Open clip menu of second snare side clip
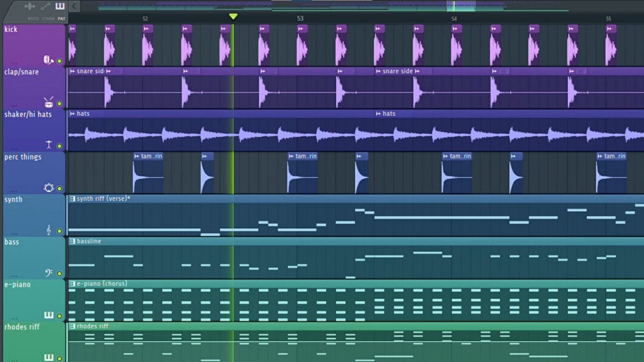644x362 pixels. (x=378, y=71)
